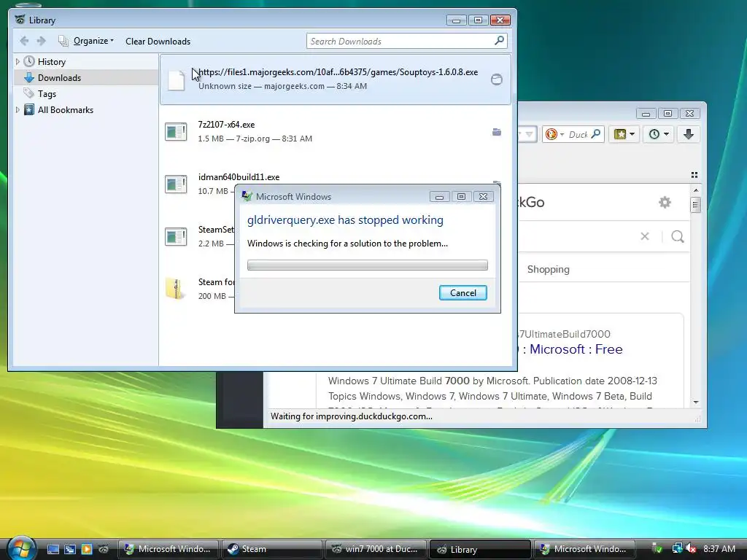747x560 pixels.
Task: Click the browser vertical scrollbar thumb
Action: 695,205
